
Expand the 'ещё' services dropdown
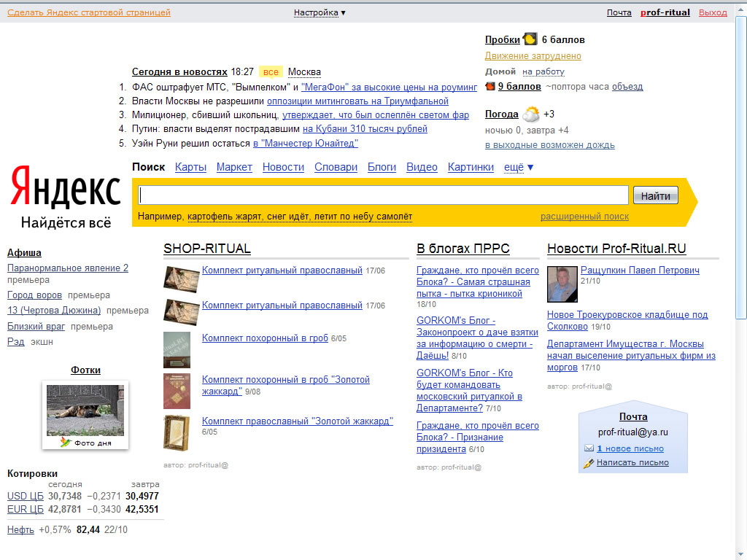(x=519, y=167)
